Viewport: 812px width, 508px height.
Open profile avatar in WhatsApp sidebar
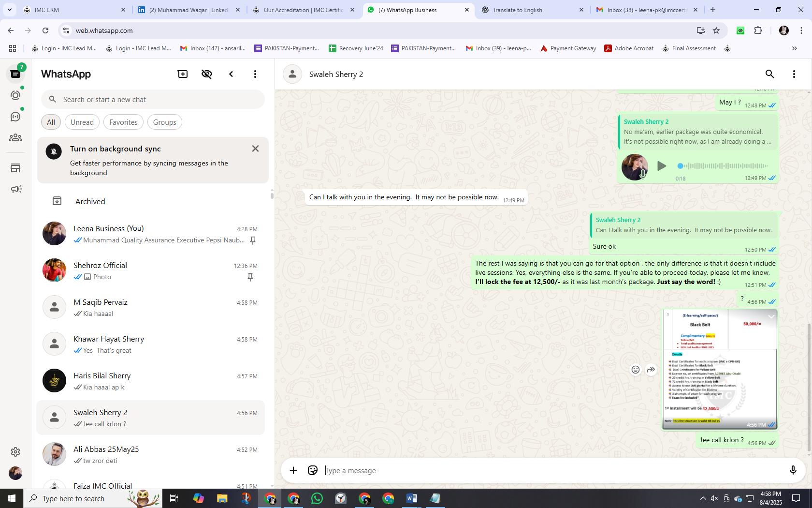click(15, 473)
